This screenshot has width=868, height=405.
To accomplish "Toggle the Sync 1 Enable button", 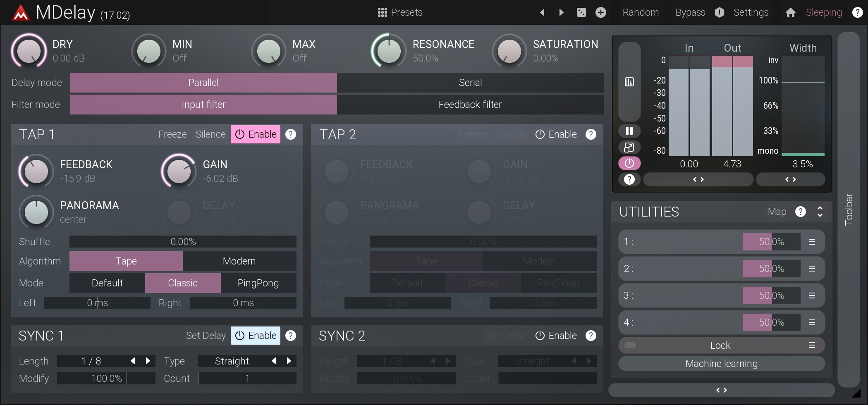I will (x=256, y=336).
